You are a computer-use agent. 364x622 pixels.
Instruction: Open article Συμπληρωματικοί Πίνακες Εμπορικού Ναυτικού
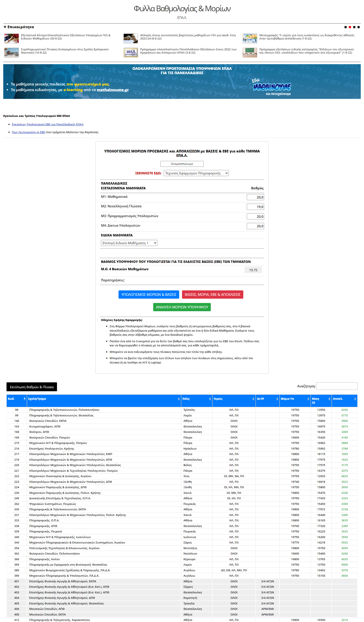click(65, 51)
